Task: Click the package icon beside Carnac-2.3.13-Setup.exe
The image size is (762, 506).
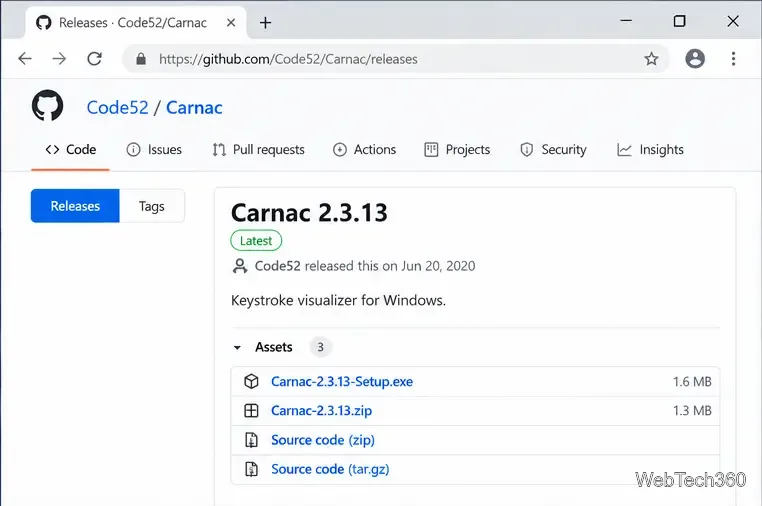Action: pyautogui.click(x=251, y=382)
